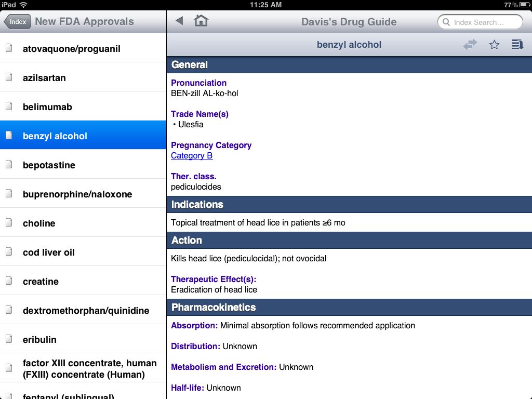Open the factor XIII concentrate, human entry
This screenshot has width=532, height=399.
(x=83, y=368)
